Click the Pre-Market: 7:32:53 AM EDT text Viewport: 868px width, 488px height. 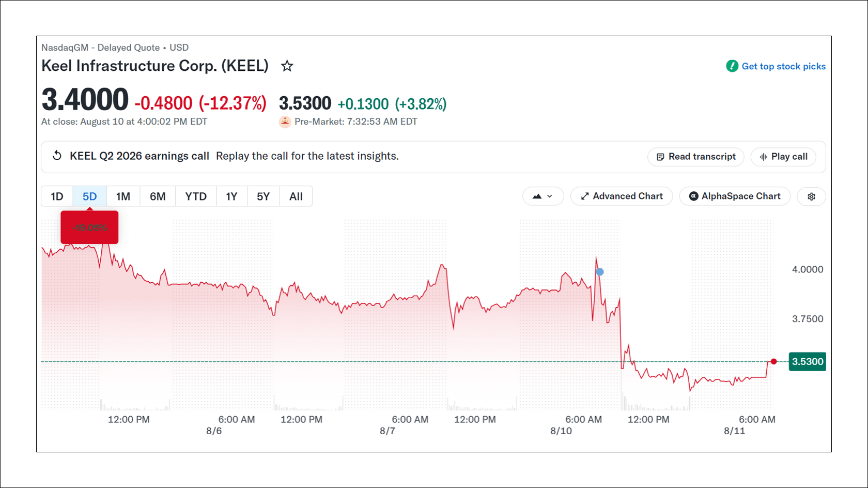(356, 121)
